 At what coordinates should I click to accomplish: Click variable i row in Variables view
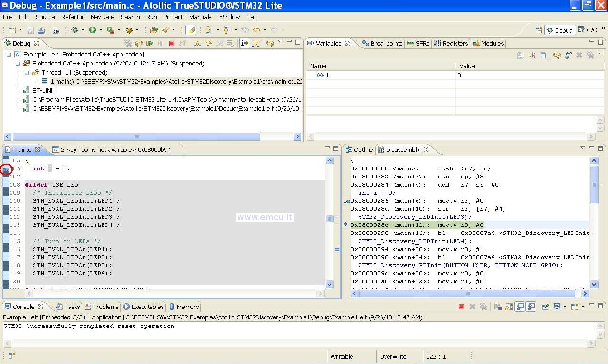455,75
